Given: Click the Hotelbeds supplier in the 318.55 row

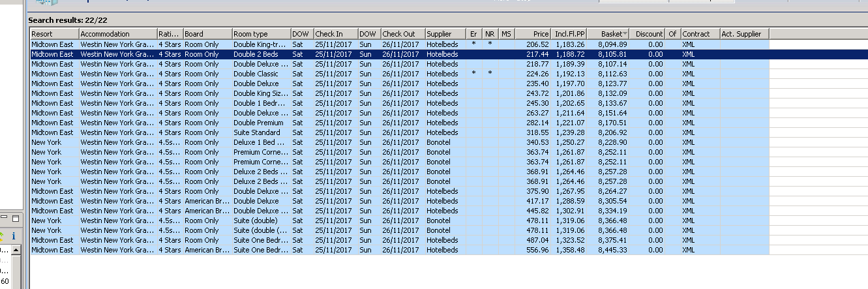Looking at the screenshot, I should coord(442,132).
